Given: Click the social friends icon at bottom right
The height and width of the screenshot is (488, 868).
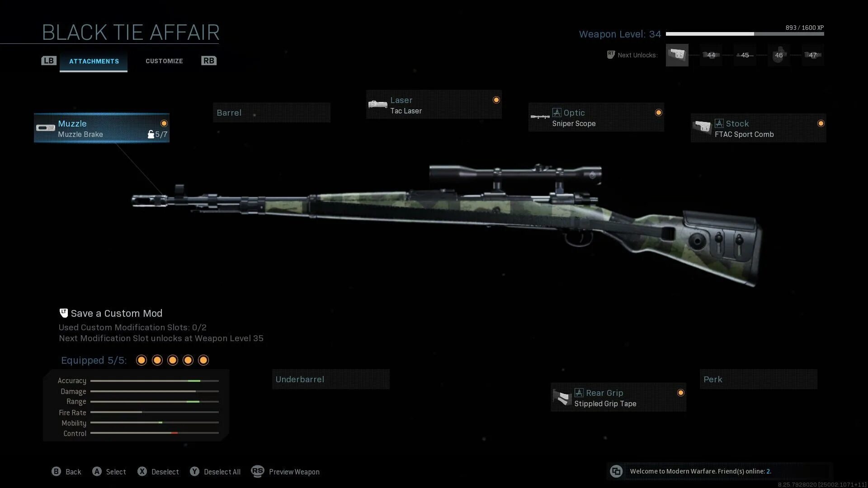Looking at the screenshot, I should click(616, 471).
